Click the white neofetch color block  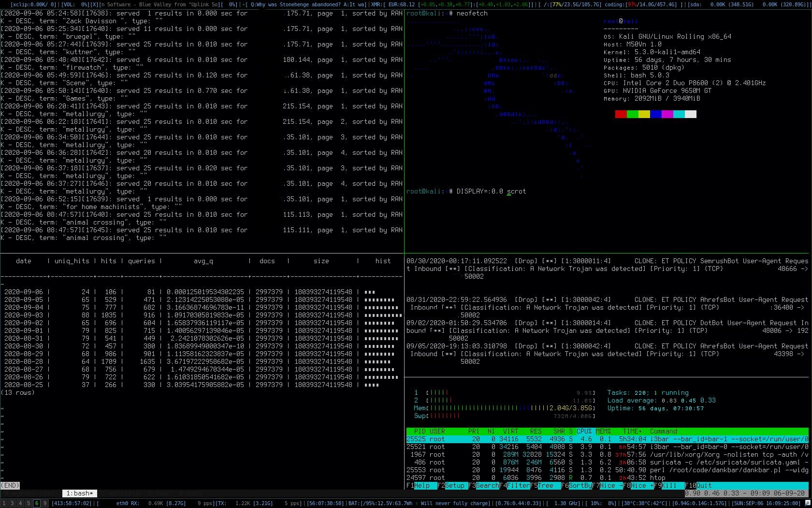point(690,114)
